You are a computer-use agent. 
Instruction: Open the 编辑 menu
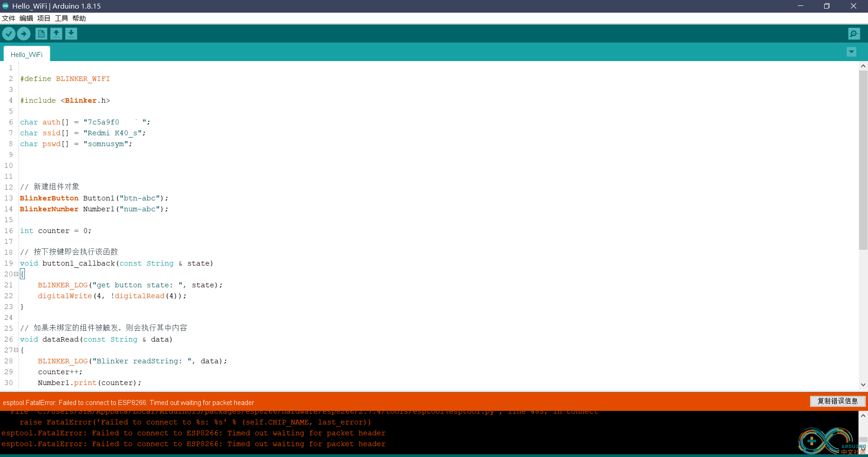coord(26,19)
